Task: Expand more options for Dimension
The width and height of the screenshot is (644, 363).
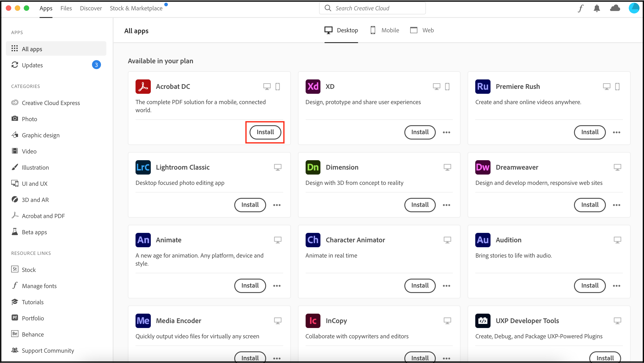Action: pos(446,205)
